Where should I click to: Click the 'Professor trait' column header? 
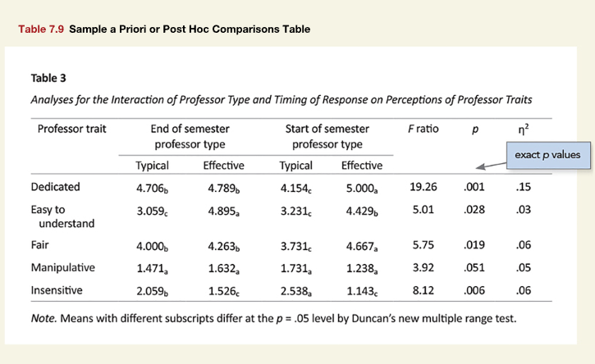[x=72, y=130]
